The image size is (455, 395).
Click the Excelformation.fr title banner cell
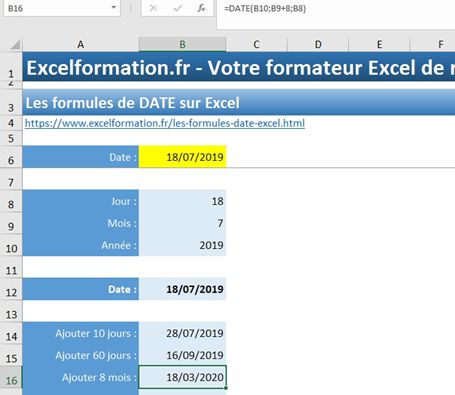pyautogui.click(x=239, y=67)
